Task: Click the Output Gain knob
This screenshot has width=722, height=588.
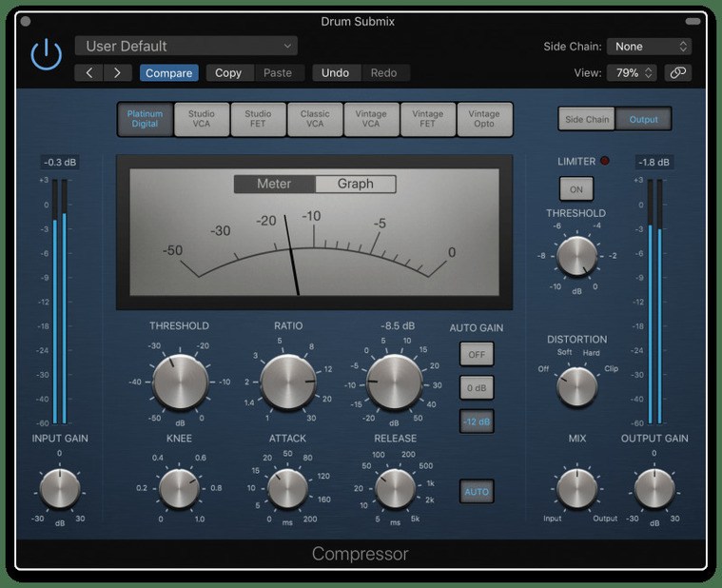Action: point(654,488)
